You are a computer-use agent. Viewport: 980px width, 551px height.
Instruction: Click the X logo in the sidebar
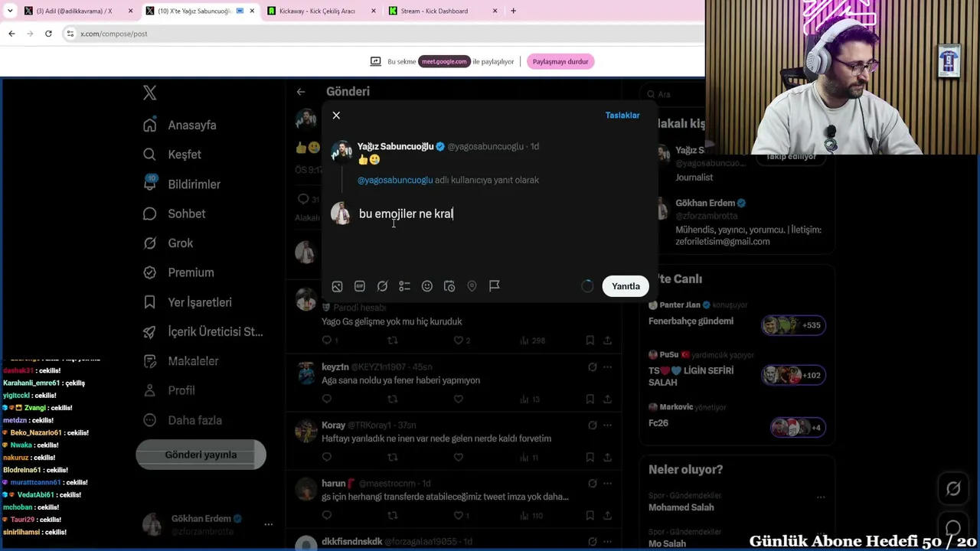150,93
